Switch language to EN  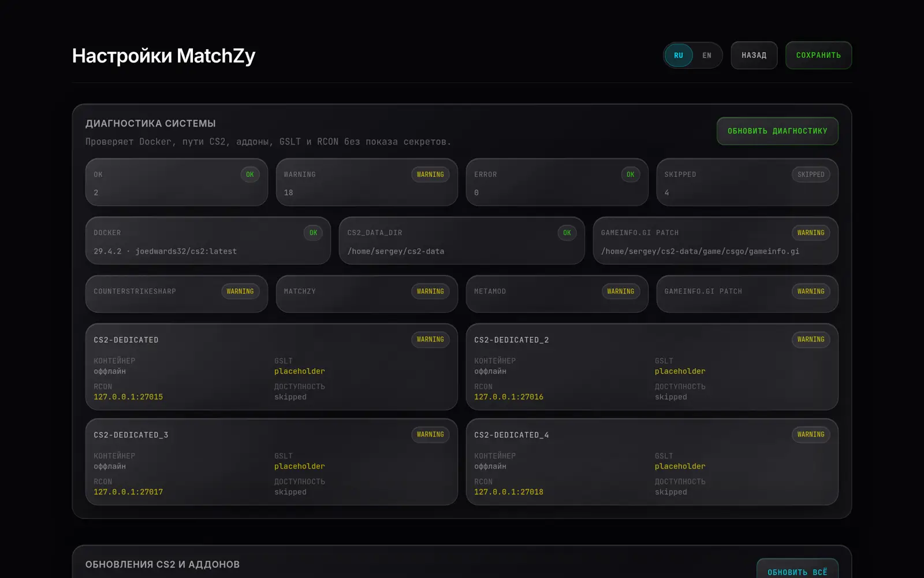(707, 55)
